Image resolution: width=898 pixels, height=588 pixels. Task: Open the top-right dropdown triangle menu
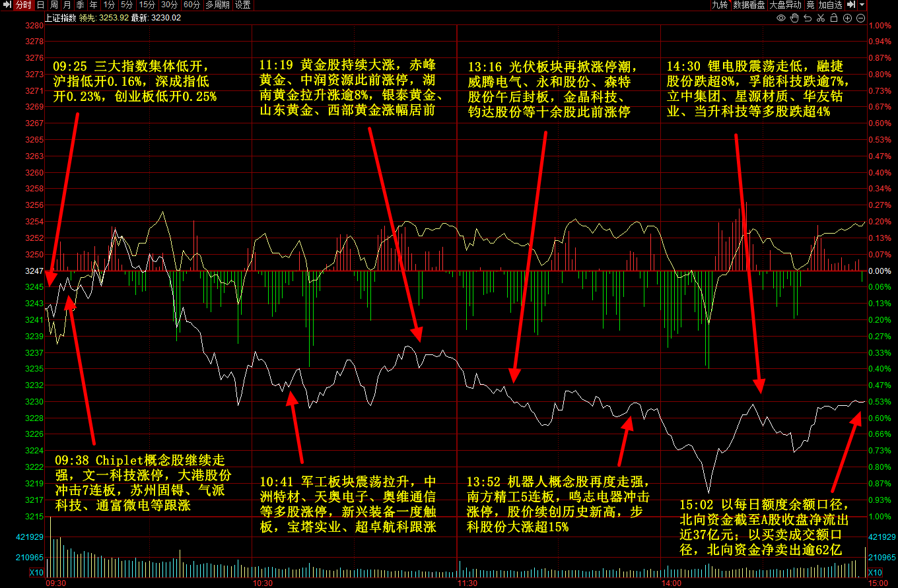click(x=862, y=5)
